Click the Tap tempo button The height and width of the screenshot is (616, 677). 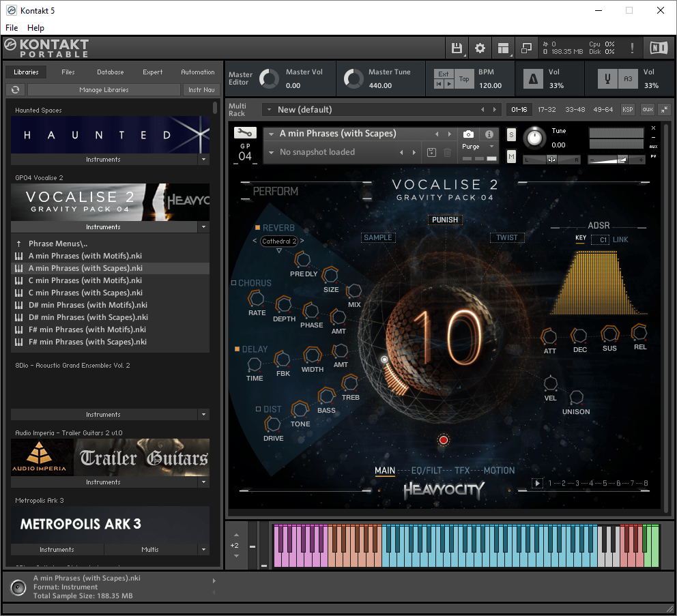pos(464,79)
